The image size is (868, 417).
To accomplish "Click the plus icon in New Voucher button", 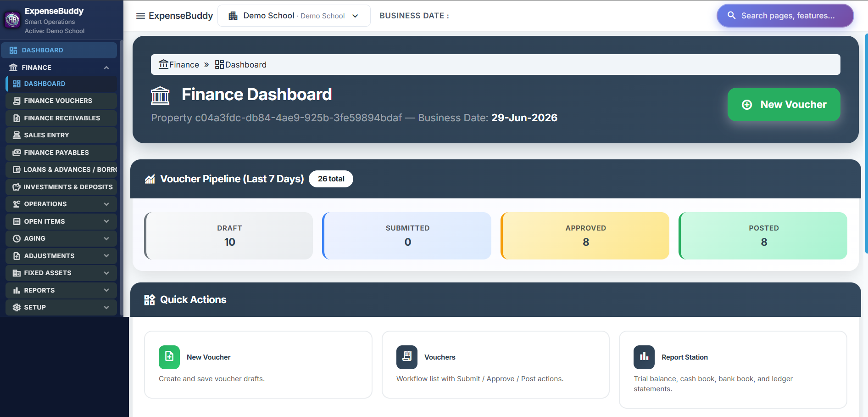I will point(747,105).
